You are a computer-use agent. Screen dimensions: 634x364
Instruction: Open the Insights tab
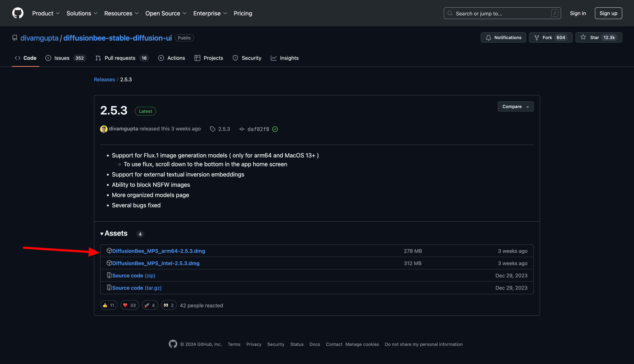285,58
